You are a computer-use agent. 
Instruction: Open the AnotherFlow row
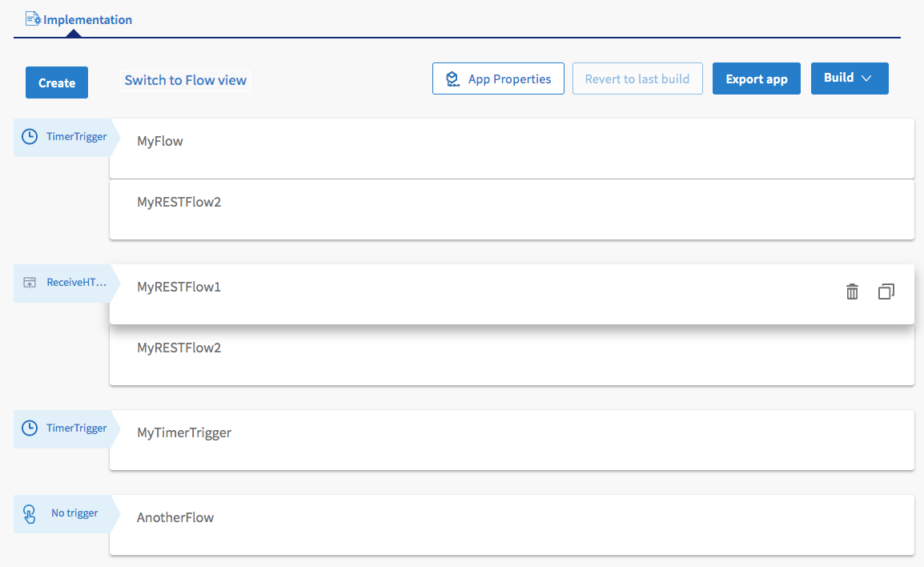click(x=175, y=518)
